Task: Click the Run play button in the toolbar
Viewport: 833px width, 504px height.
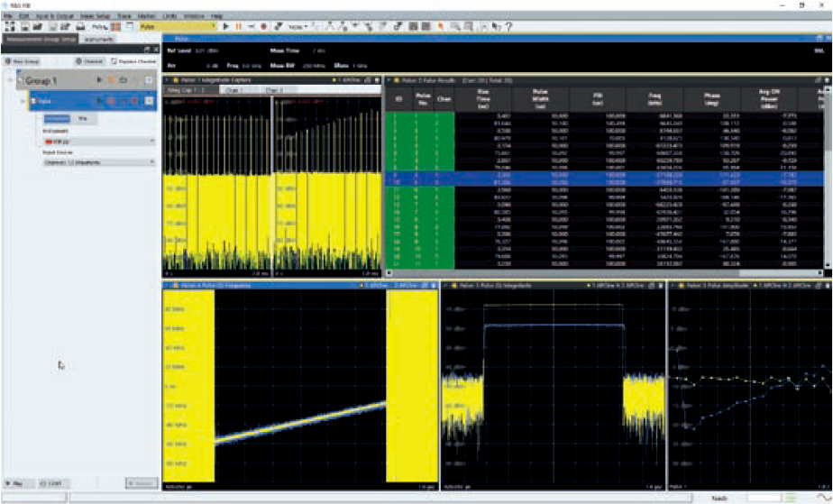Action: [x=226, y=28]
